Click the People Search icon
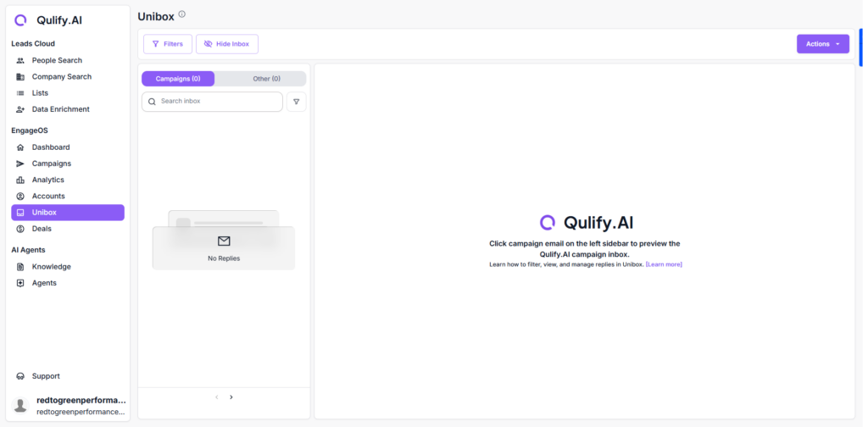The image size is (868, 427). [x=20, y=60]
